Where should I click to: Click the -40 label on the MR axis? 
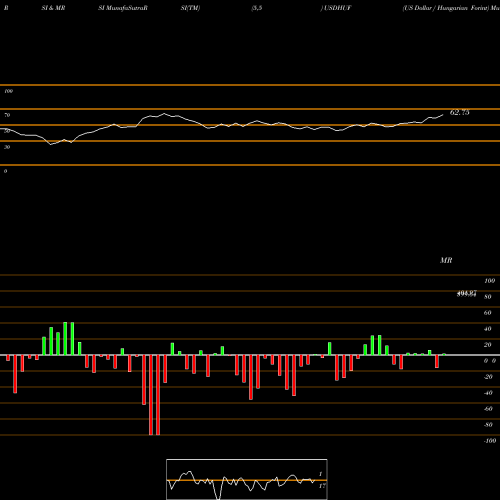click(x=488, y=393)
